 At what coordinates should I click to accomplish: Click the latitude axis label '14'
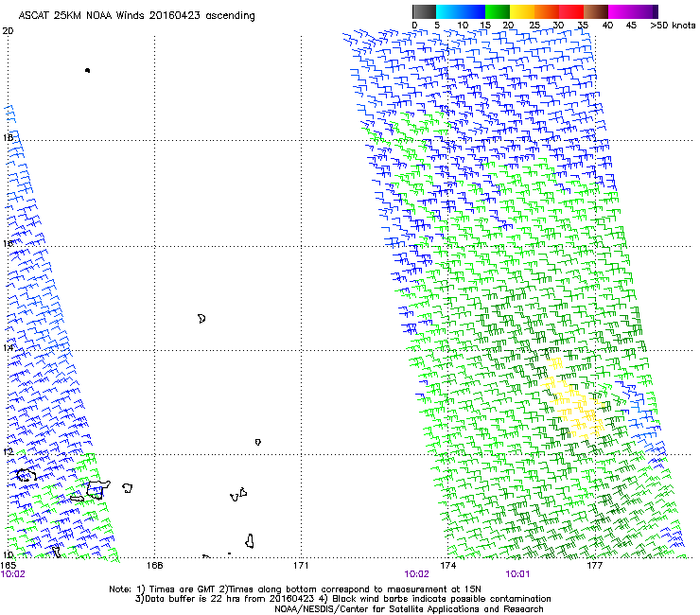coord(8,347)
